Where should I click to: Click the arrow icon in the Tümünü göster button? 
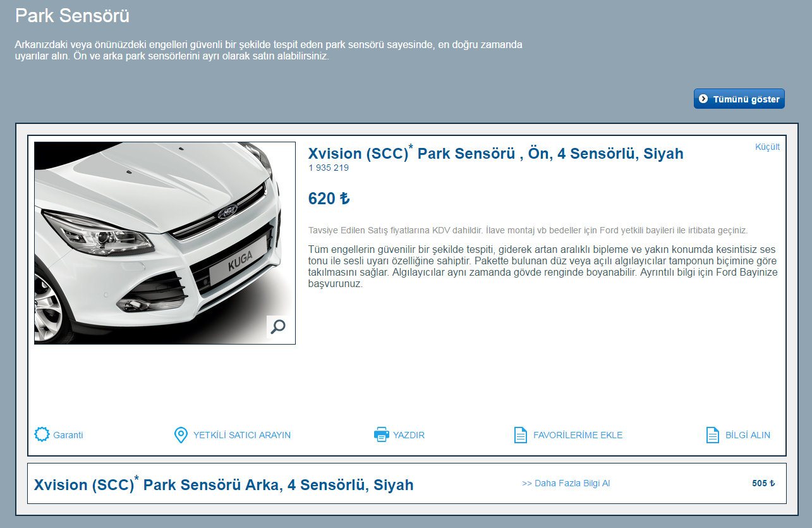703,99
